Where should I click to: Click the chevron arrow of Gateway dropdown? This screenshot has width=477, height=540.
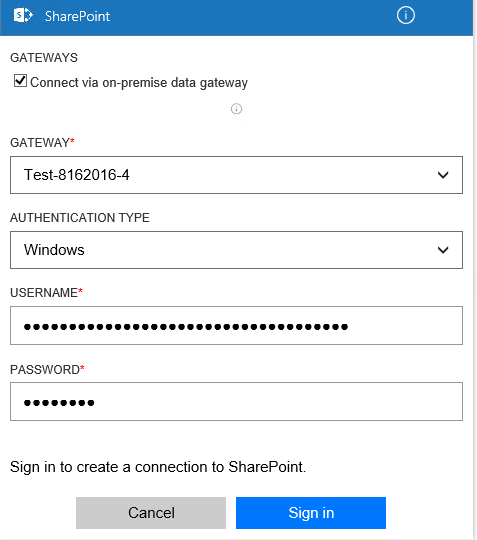(x=443, y=175)
